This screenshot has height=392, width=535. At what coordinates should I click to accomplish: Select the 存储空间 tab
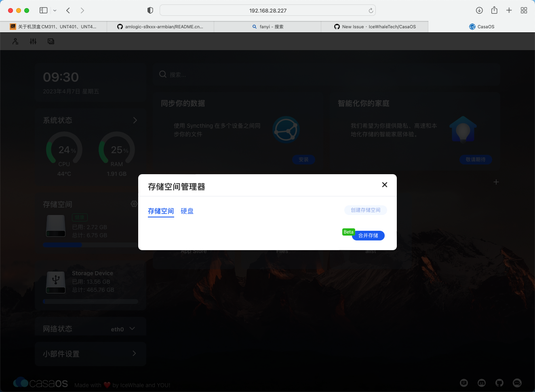pos(161,211)
